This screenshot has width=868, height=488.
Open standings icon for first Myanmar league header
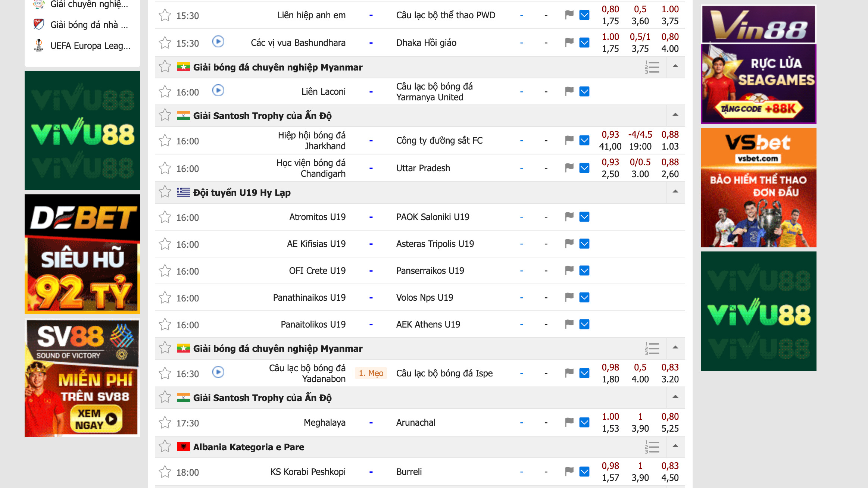[652, 67]
